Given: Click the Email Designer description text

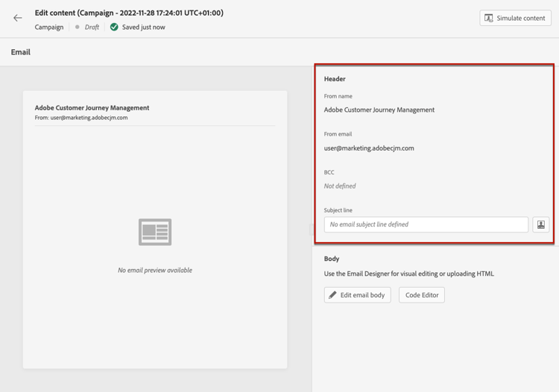Looking at the screenshot, I should 409,274.
